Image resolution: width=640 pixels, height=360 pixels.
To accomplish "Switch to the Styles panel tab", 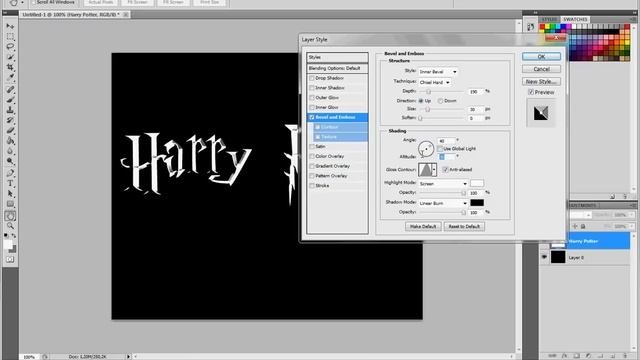I will 549,20.
